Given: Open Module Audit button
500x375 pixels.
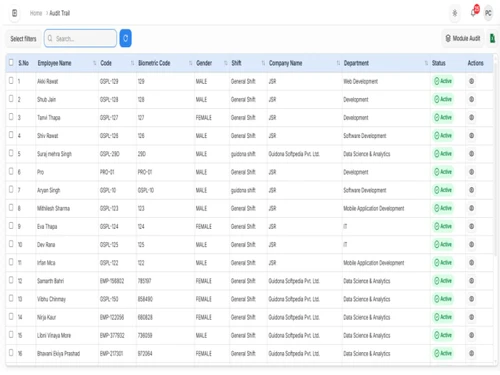Looking at the screenshot, I should pos(463,38).
